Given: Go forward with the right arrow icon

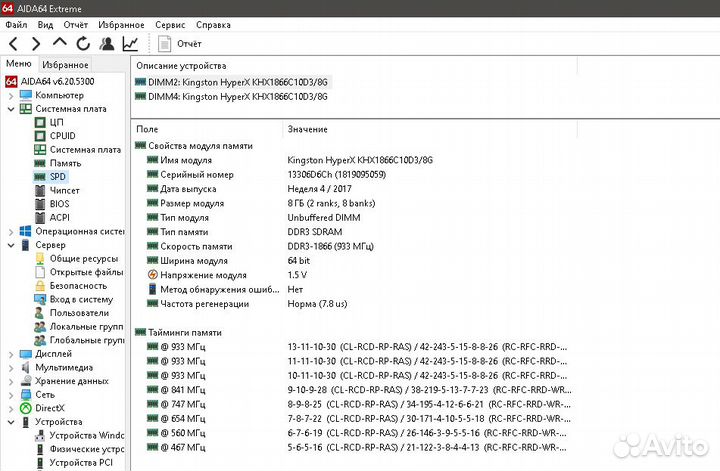Looking at the screenshot, I should [x=36, y=44].
